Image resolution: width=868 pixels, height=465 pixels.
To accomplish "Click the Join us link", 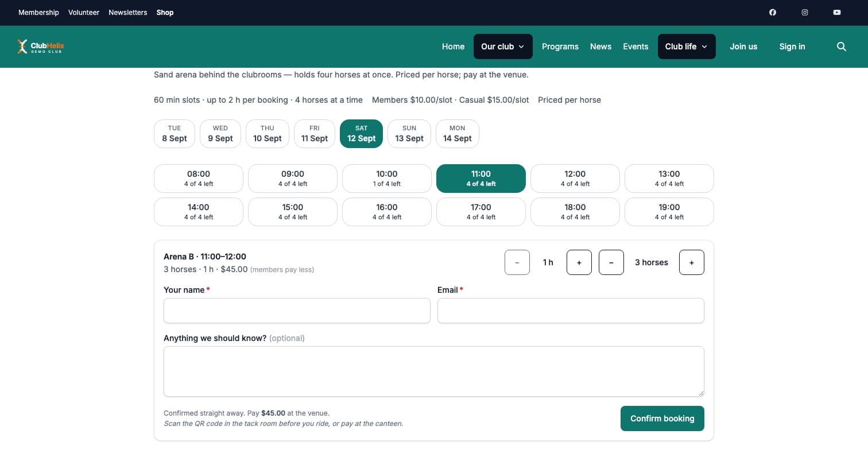I will pos(743,46).
